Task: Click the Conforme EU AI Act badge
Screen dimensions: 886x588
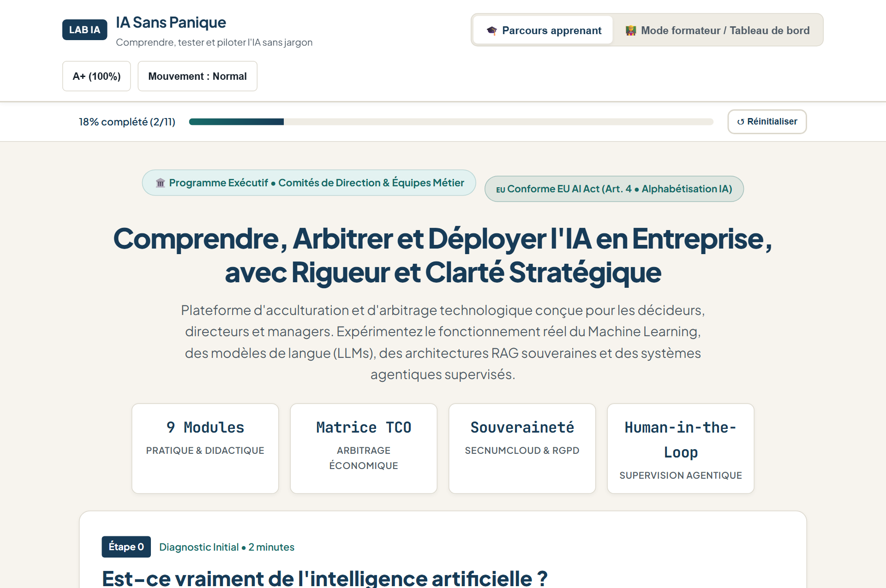Action: [614, 189]
